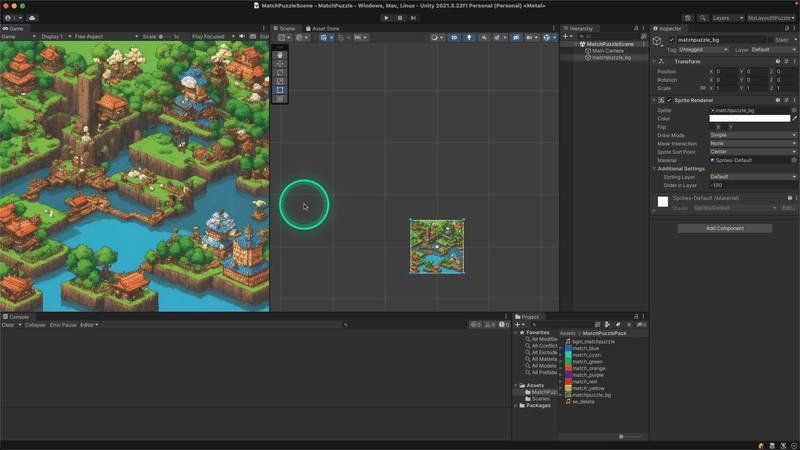
Task: Open Draw Mode Simple dropdown
Action: [x=753, y=135]
